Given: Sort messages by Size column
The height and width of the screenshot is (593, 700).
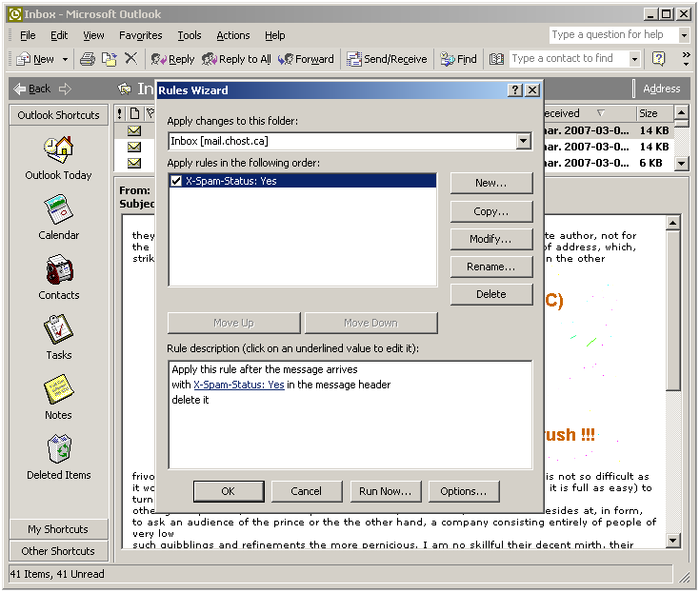Looking at the screenshot, I should click(x=654, y=113).
